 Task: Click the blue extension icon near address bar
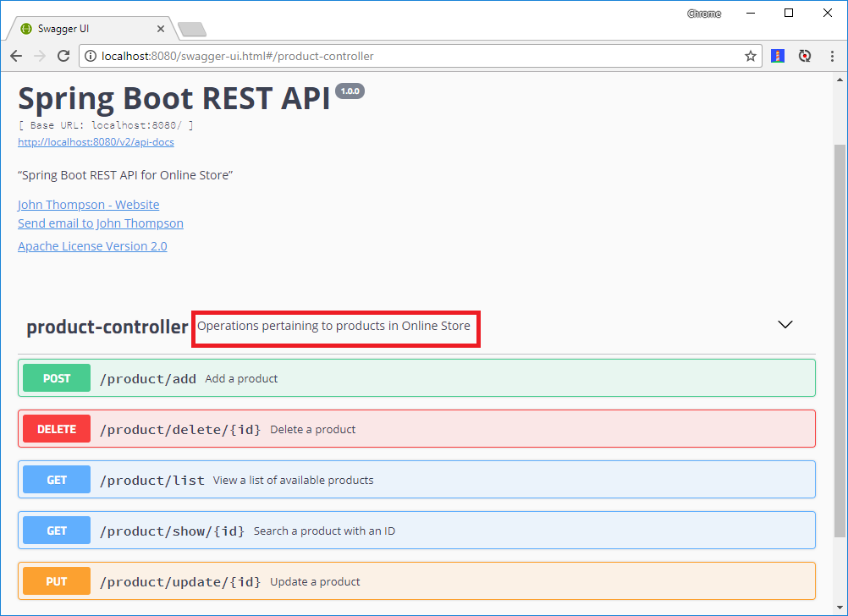778,56
